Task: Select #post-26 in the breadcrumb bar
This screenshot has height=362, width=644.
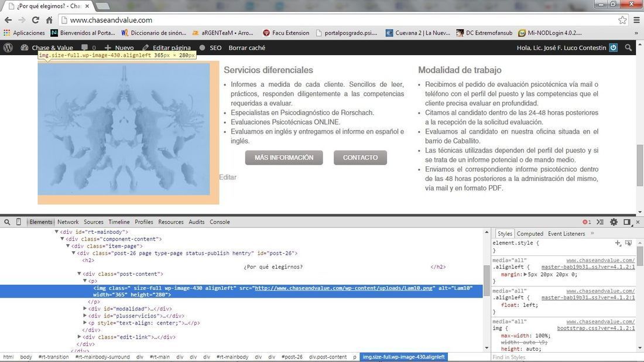Action: pyautogui.click(x=292, y=357)
